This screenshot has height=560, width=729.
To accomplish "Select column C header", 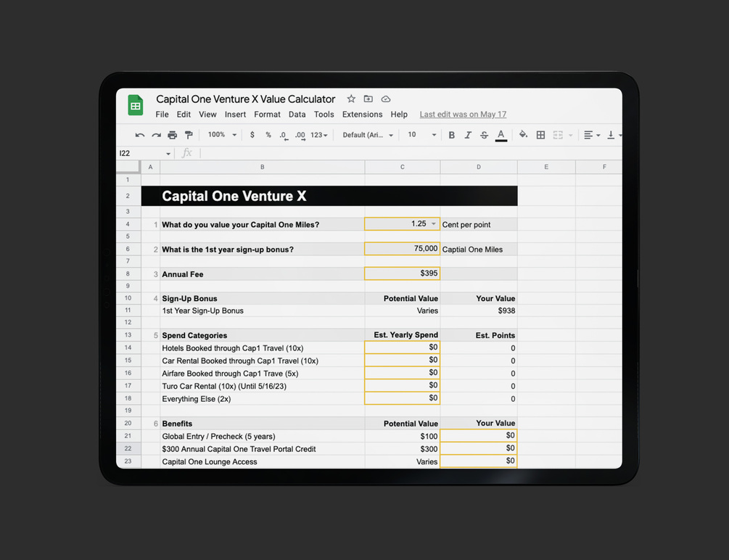I will pos(402,167).
